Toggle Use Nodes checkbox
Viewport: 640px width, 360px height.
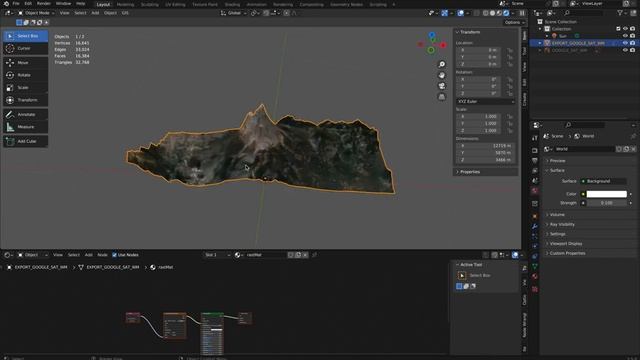pyautogui.click(x=114, y=255)
